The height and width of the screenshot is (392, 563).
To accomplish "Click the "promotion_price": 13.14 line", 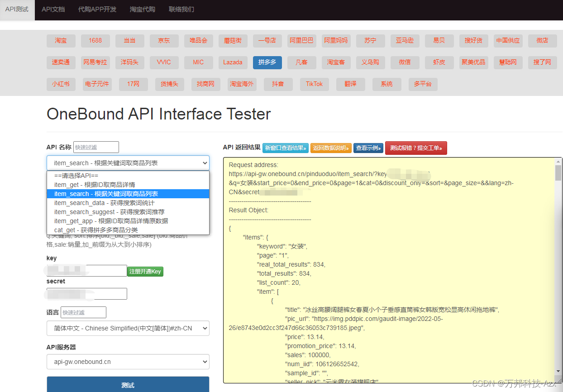I will (x=320, y=346).
